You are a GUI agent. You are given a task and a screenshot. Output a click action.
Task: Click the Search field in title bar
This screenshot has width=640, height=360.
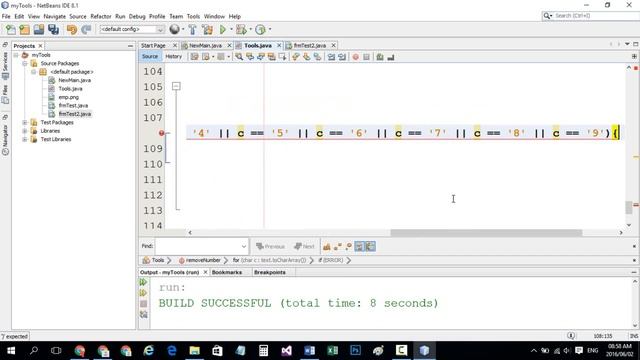591,16
